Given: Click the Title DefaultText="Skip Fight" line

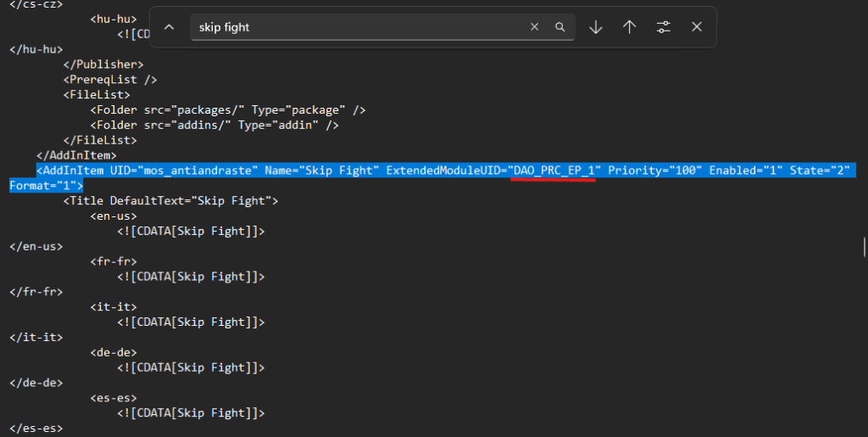Looking at the screenshot, I should pos(170,201).
